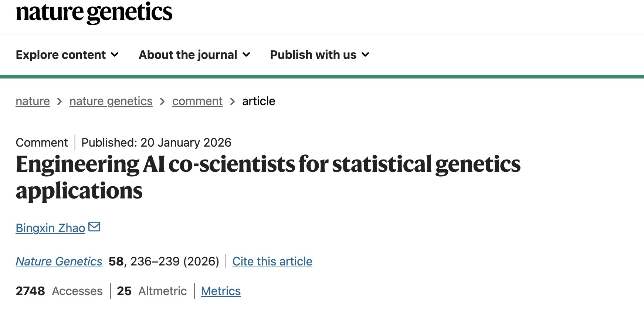Click the article breadcrumb entry
644x311 pixels.
258,101
